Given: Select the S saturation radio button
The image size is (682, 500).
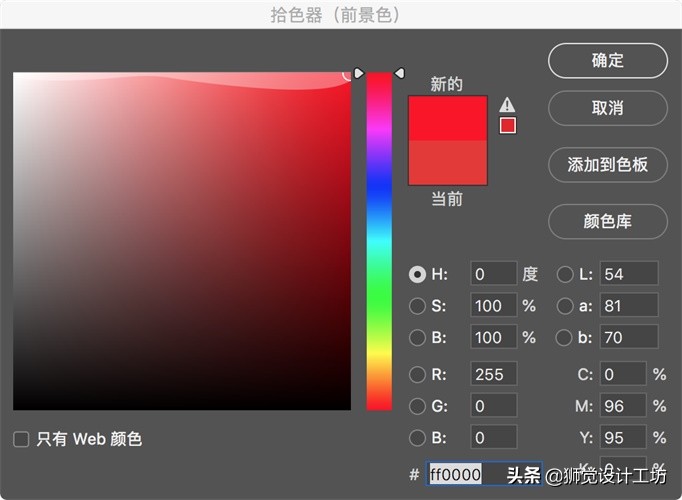Looking at the screenshot, I should 418,306.
